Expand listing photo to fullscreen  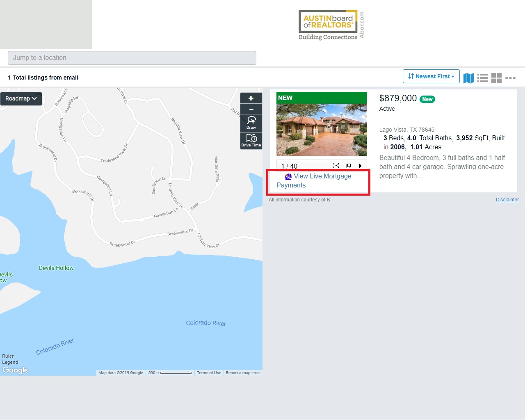click(x=336, y=166)
